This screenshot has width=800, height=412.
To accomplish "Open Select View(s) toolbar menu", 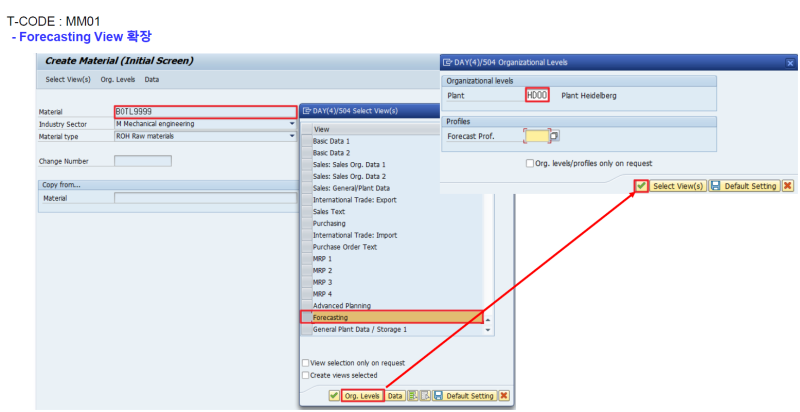I will (x=68, y=80).
